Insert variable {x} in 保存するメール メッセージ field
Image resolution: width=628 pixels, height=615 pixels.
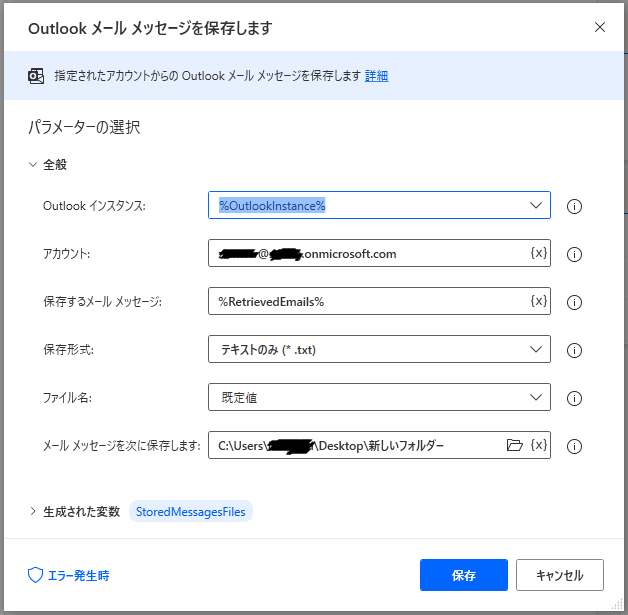[x=538, y=302]
